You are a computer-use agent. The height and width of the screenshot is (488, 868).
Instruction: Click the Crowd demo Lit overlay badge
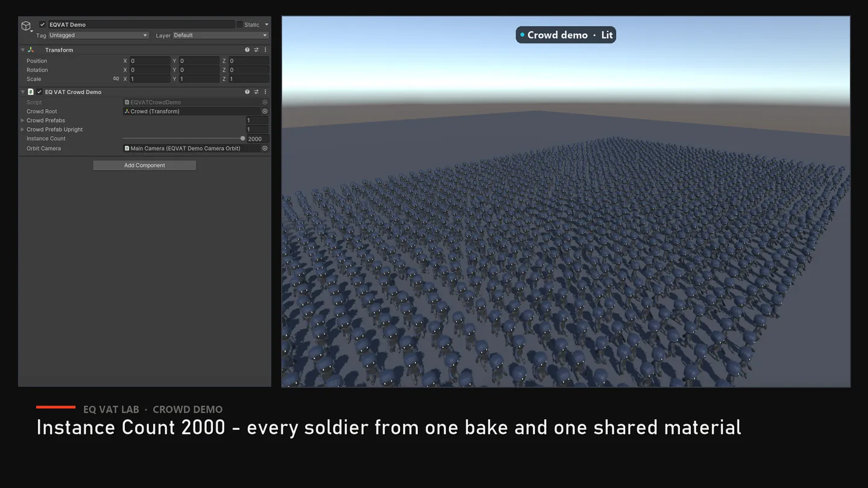[x=566, y=35]
